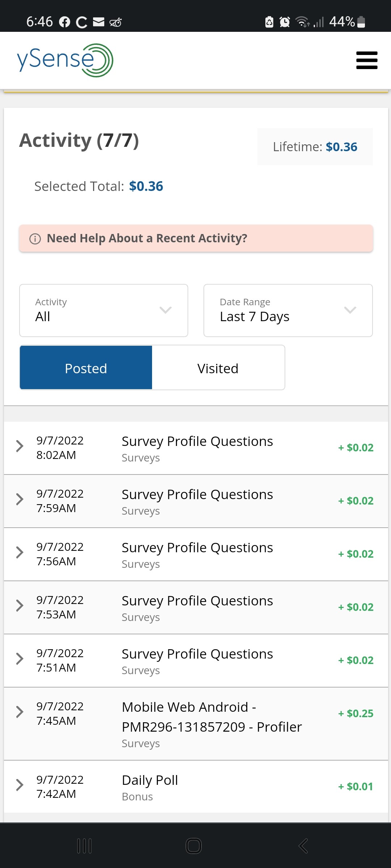Expand the 7:42AM Daily Poll entry
The image size is (391, 868).
pos(20,785)
